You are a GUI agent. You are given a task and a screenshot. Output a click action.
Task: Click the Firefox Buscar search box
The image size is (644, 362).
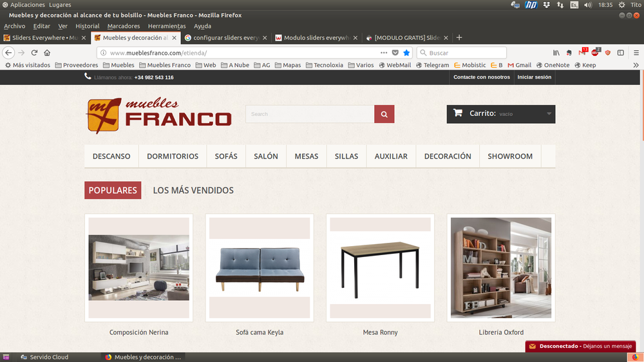coord(462,53)
